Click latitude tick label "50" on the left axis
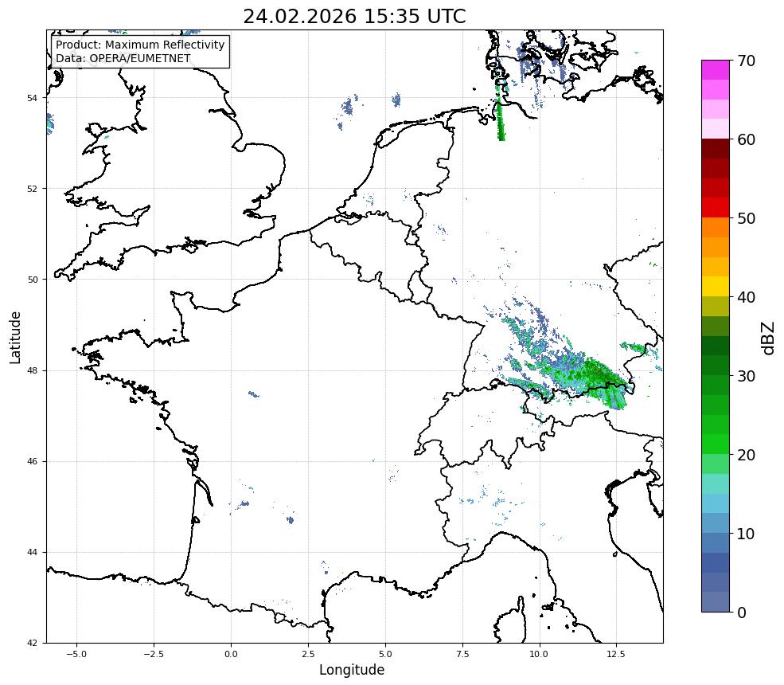This screenshot has width=784, height=685. 32,280
